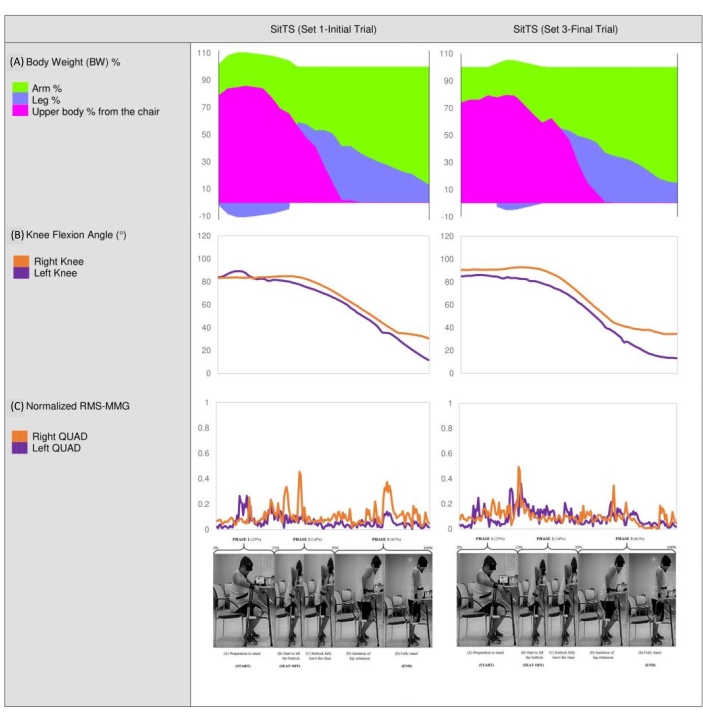Click 'PHASE 1' label above Set 1 photos

click(x=246, y=539)
